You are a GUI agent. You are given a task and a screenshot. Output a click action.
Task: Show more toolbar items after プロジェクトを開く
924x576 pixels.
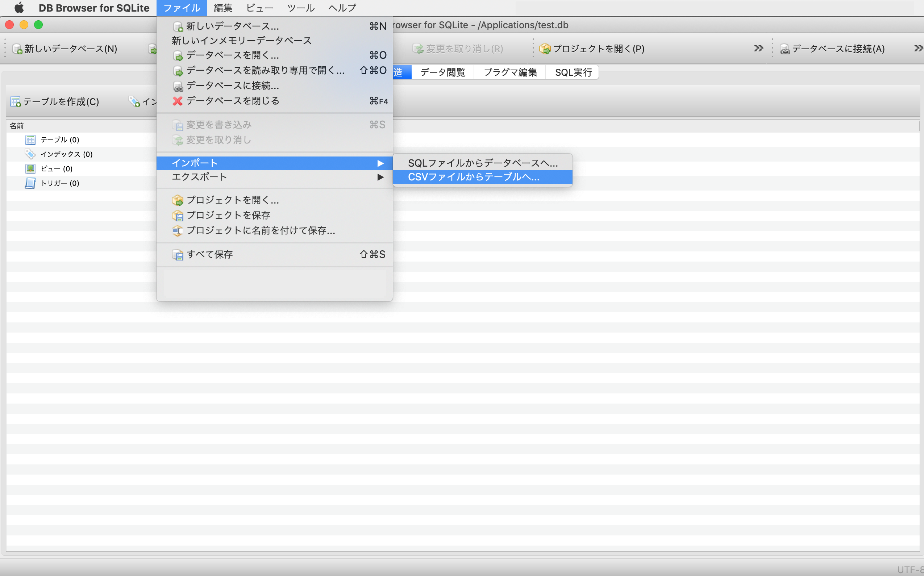pos(758,49)
